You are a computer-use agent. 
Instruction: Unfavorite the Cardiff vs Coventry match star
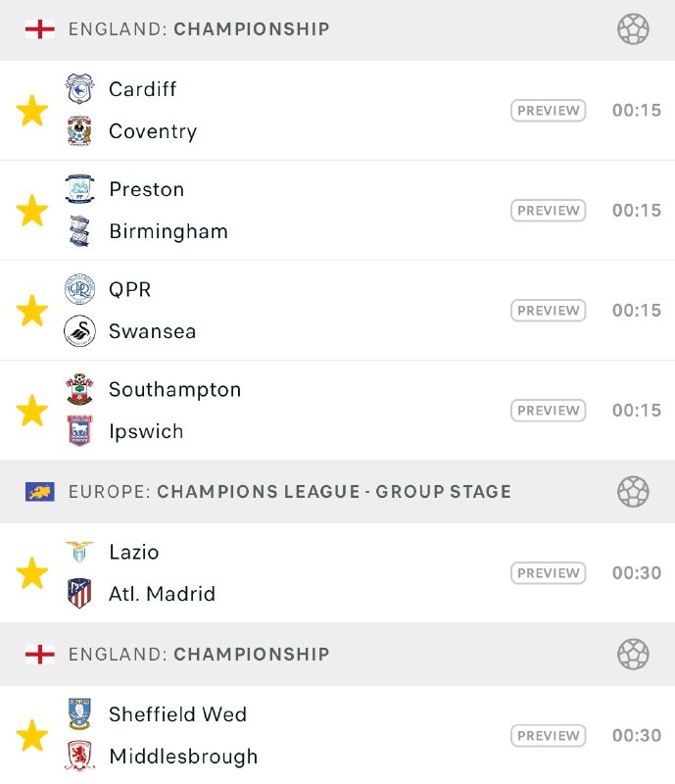point(32,111)
